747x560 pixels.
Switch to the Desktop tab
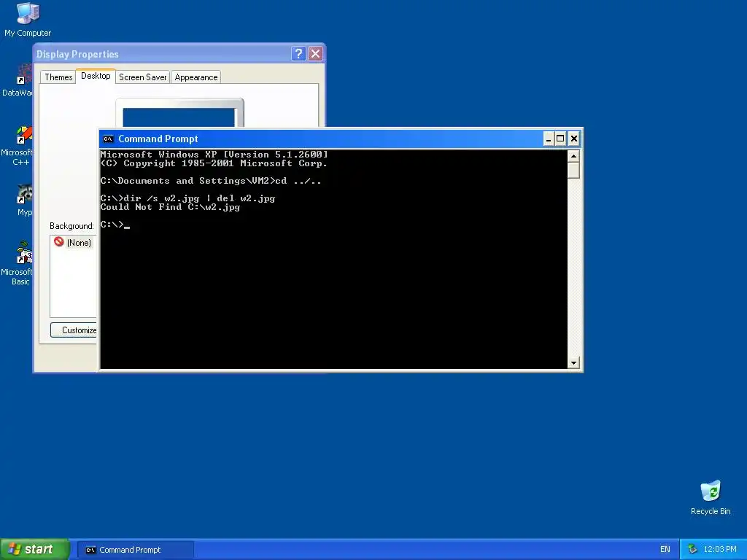point(96,76)
